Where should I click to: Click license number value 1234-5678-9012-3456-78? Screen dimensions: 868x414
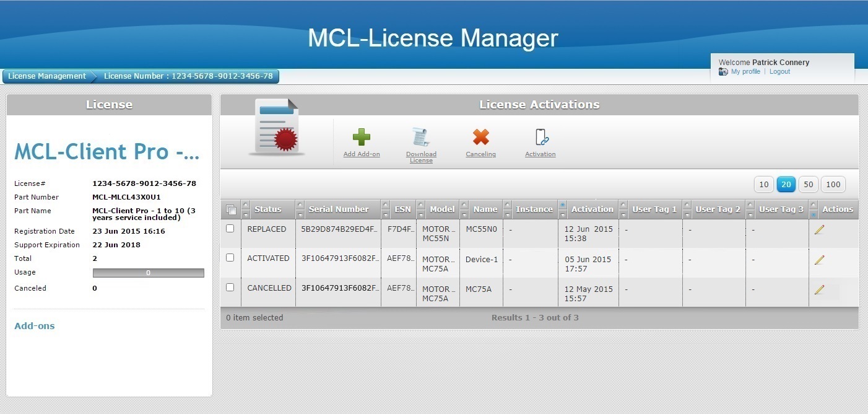(144, 184)
